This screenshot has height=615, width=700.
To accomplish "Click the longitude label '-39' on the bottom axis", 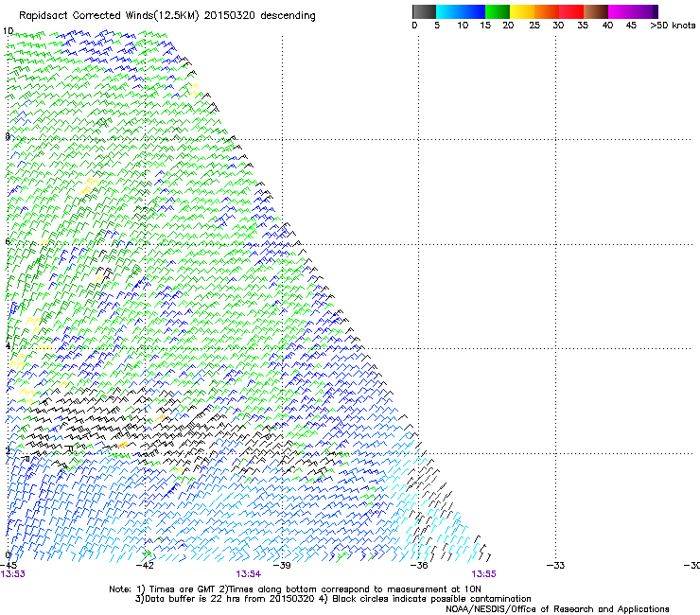I will click(281, 566).
